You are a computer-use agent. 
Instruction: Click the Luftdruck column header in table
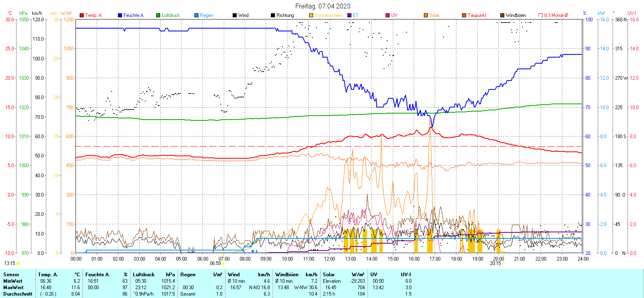(144, 275)
